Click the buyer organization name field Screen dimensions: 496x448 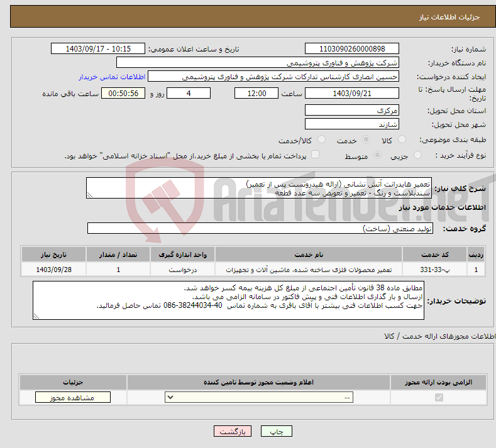point(258,63)
